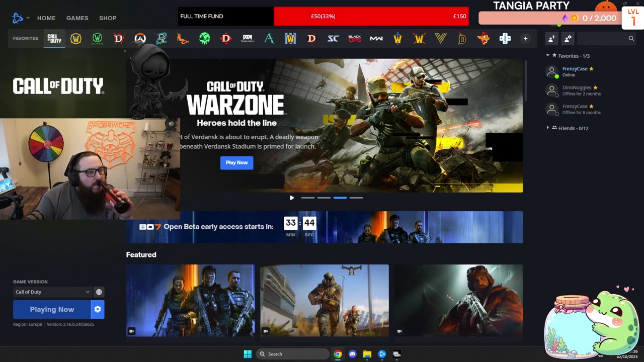Toggle favorite star beside online FrenzyCase

[x=591, y=69]
